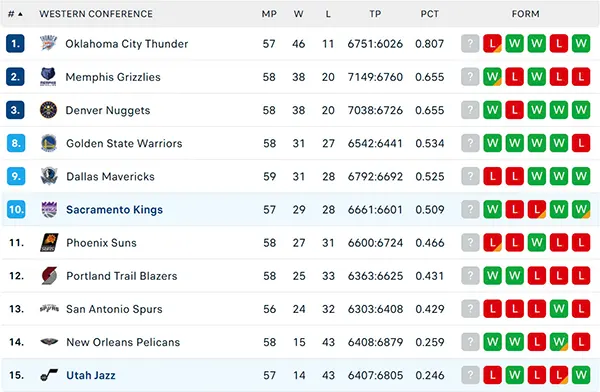Click the rank 10 position badge
Screen dimensions: 600x392
(16, 209)
